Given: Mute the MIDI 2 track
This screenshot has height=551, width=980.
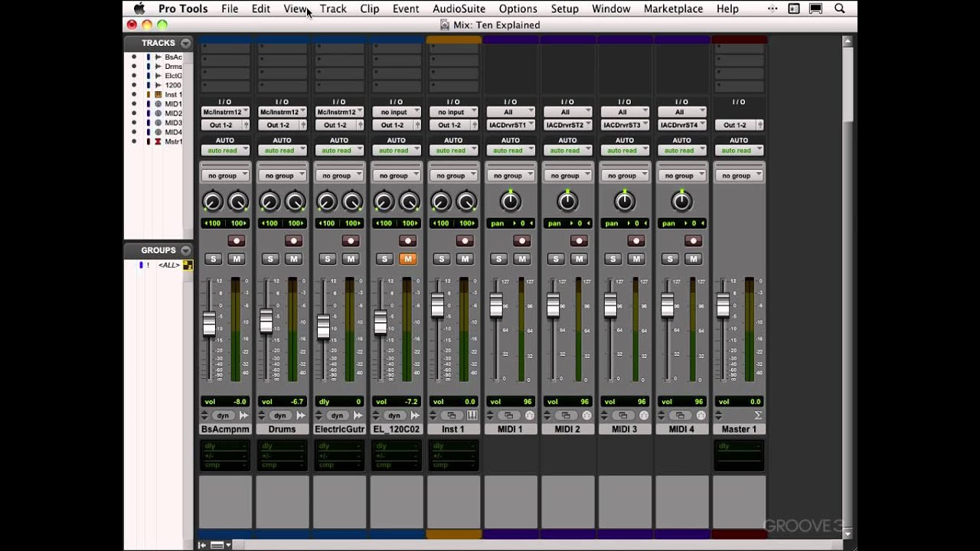Looking at the screenshot, I should point(579,259).
